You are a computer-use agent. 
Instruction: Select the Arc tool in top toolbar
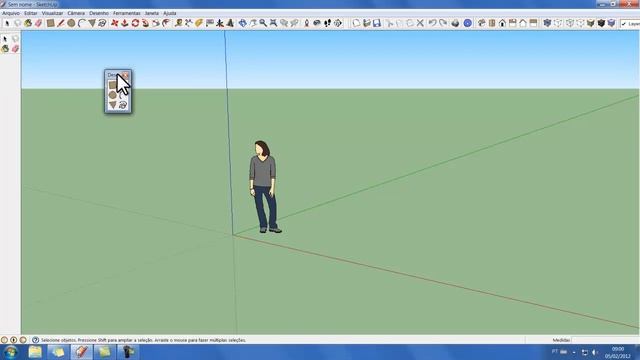coord(82,23)
